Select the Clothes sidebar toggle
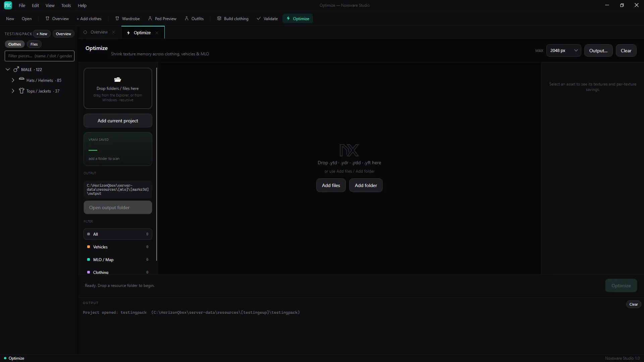The width and height of the screenshot is (644, 362). 14,44
